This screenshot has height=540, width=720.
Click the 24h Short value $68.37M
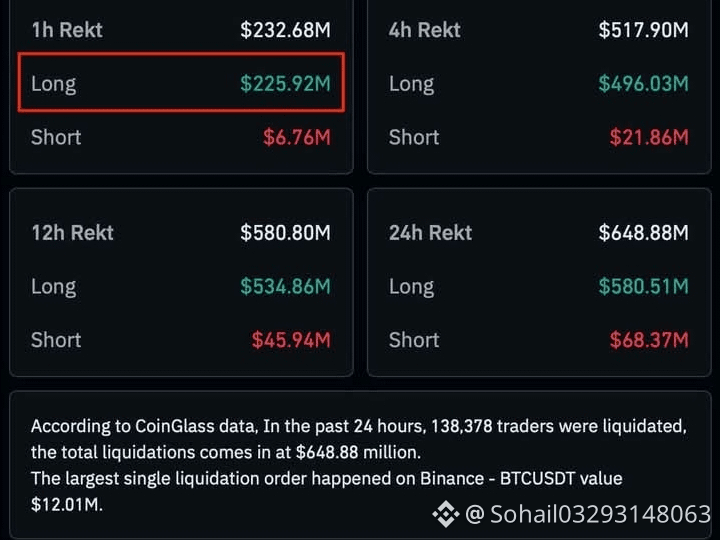tap(649, 340)
